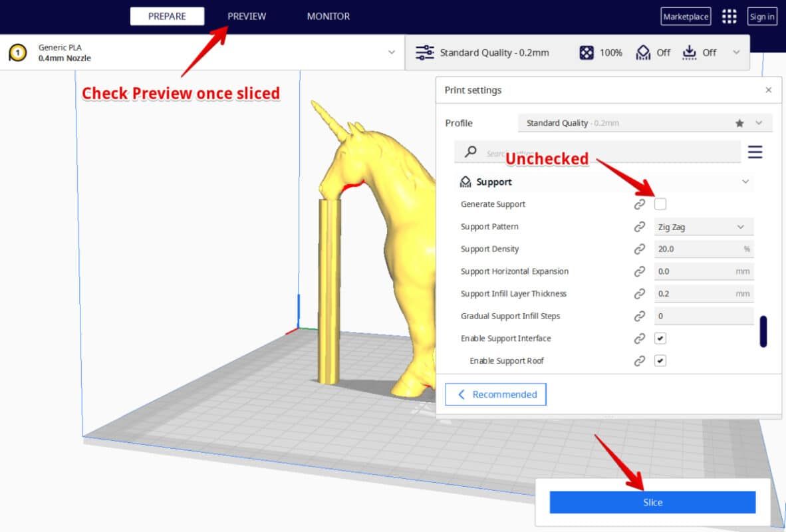The image size is (786, 532).
Task: Enable the Generate Support checkbox
Action: click(660, 204)
